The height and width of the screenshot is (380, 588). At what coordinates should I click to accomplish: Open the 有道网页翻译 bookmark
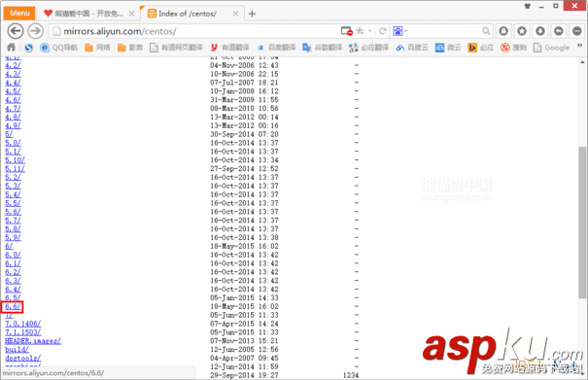(x=176, y=48)
